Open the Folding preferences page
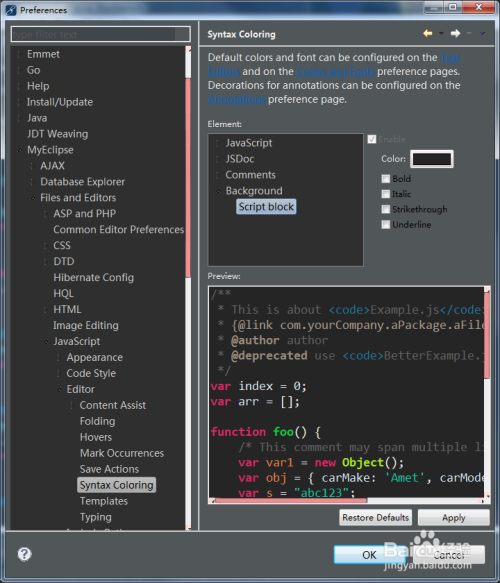500x583 pixels. pyautogui.click(x=97, y=422)
